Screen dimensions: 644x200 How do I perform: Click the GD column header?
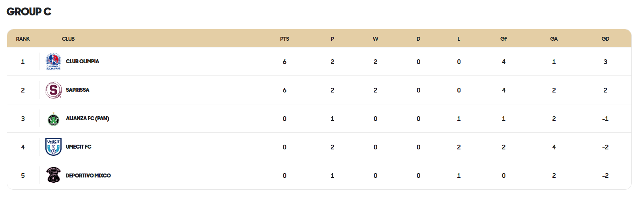pos(605,39)
